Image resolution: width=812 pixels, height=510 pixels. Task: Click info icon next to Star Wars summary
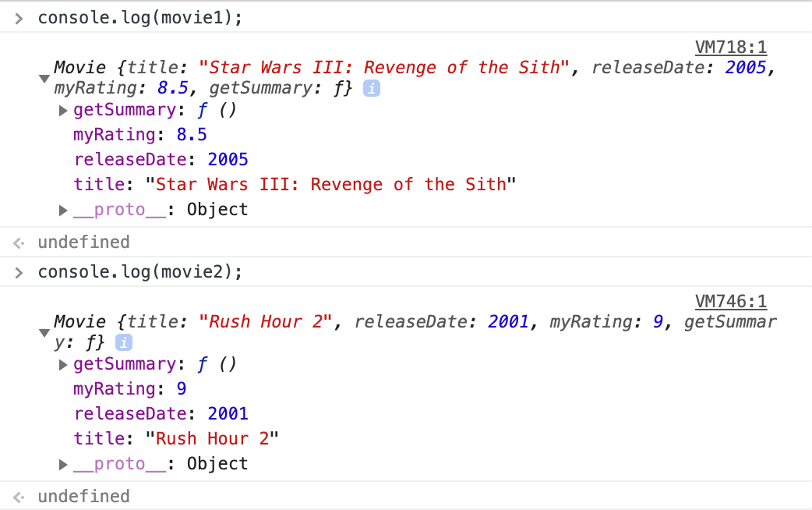[x=371, y=88]
